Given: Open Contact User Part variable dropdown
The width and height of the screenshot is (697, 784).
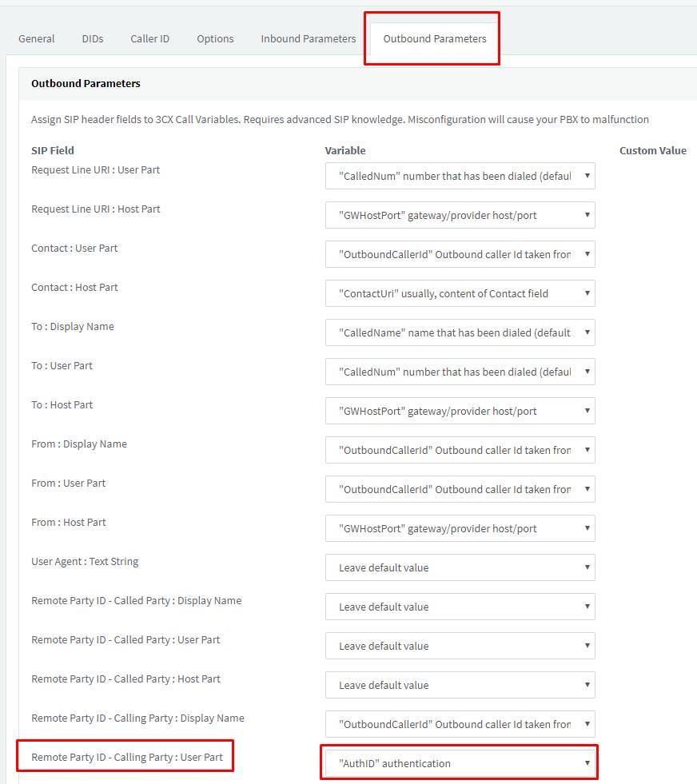Looking at the screenshot, I should tap(460, 254).
